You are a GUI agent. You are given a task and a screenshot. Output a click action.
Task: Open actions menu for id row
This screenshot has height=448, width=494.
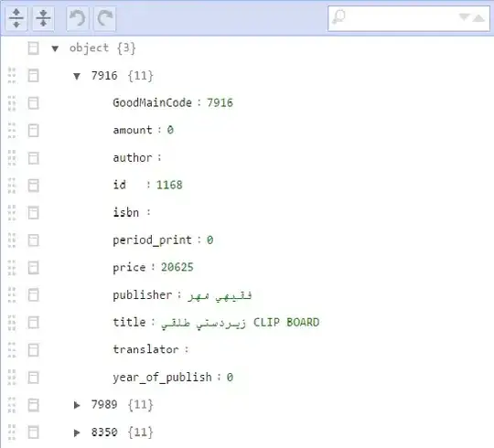34,186
